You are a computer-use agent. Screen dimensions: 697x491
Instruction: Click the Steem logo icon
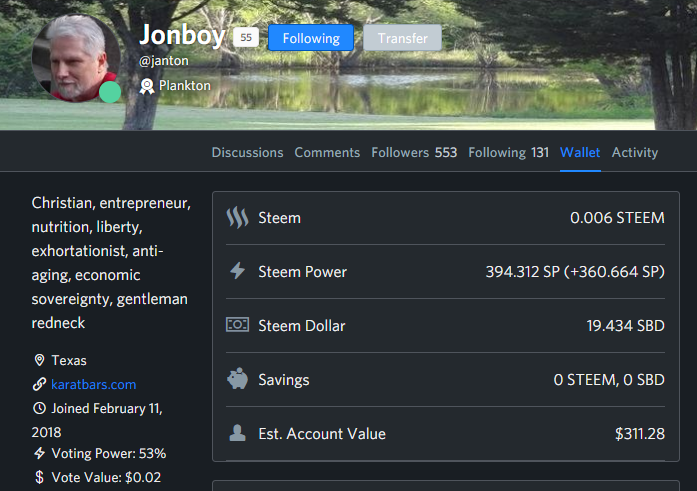(237, 218)
